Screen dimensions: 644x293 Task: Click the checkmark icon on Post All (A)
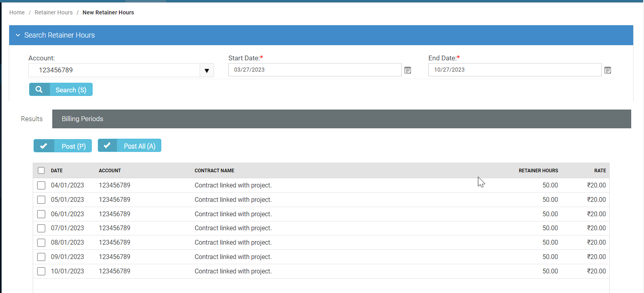click(107, 146)
